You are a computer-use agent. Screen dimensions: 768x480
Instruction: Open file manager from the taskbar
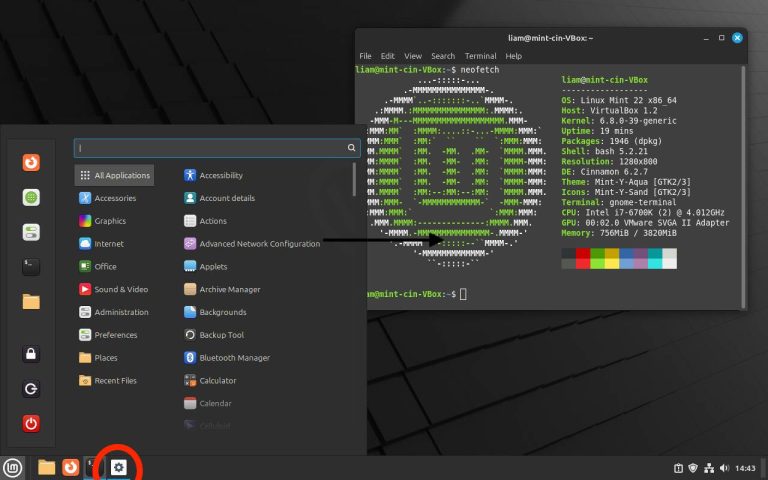tap(47, 467)
